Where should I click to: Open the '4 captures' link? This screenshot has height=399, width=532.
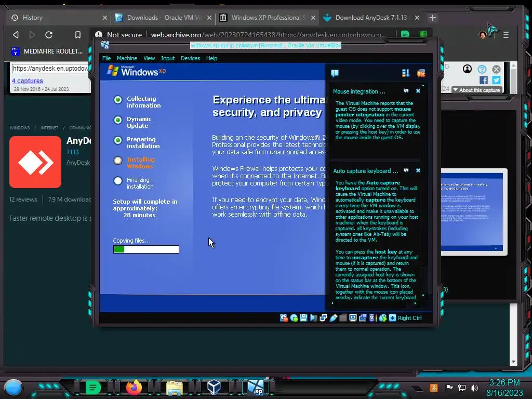(28, 81)
